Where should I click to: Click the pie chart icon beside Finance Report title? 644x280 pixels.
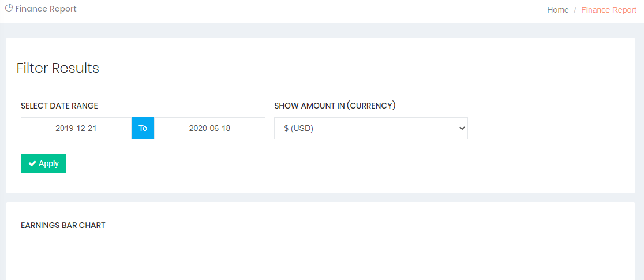(9, 9)
